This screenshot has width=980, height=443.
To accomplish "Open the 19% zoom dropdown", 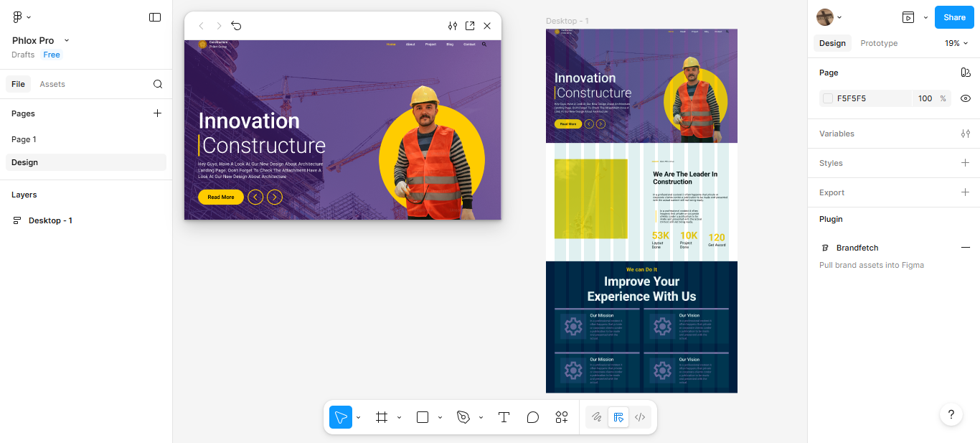I will pyautogui.click(x=956, y=43).
